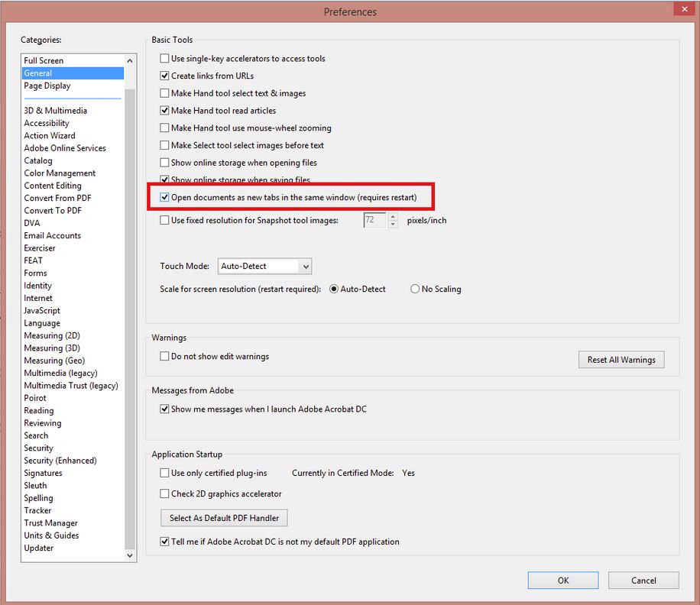Screen dimensions: 700x605
Task: Uncheck Create links from URLs
Action: [x=164, y=76]
